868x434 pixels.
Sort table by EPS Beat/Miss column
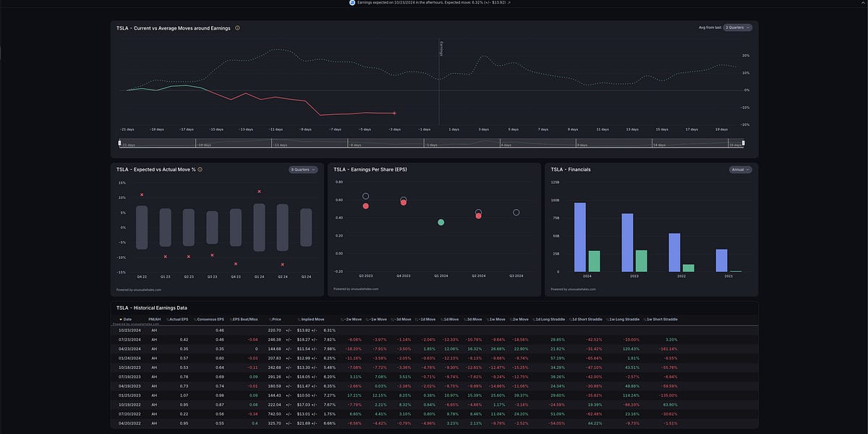244,319
